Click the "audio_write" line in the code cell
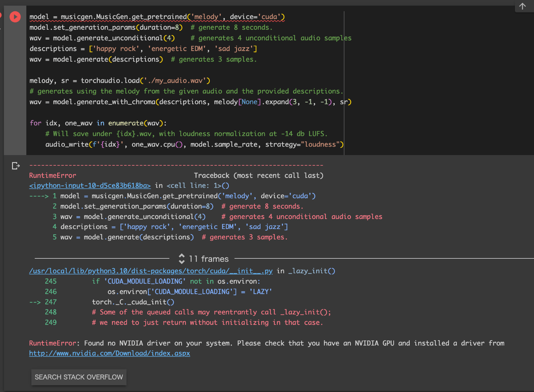 195,144
